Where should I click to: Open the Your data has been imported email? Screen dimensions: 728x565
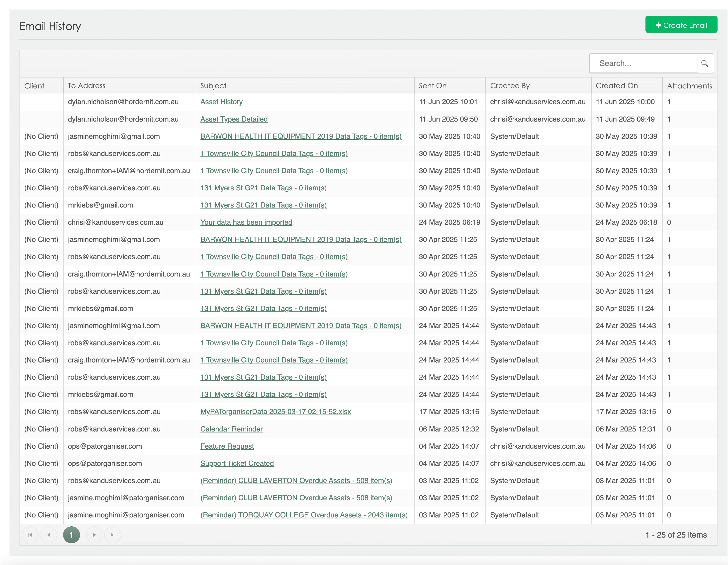[x=246, y=222]
